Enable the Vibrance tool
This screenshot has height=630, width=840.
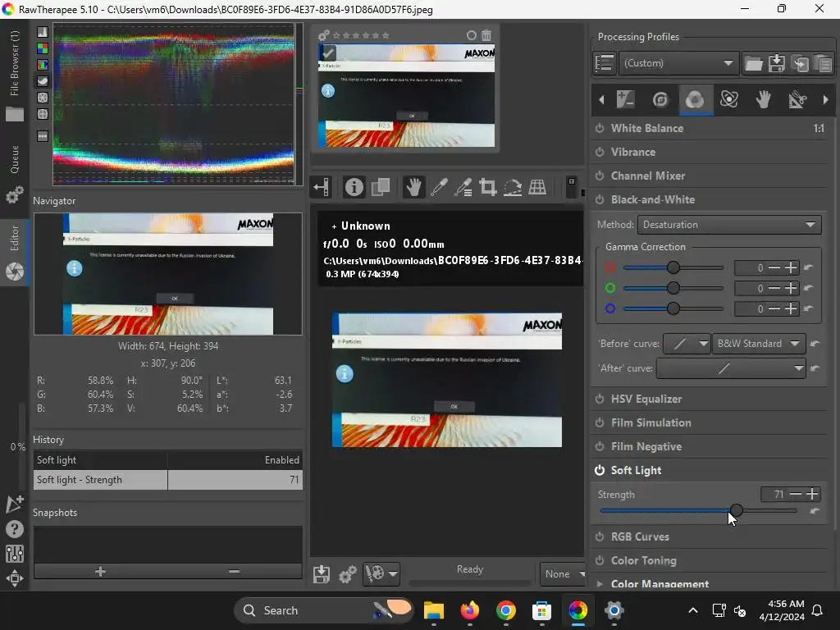600,152
